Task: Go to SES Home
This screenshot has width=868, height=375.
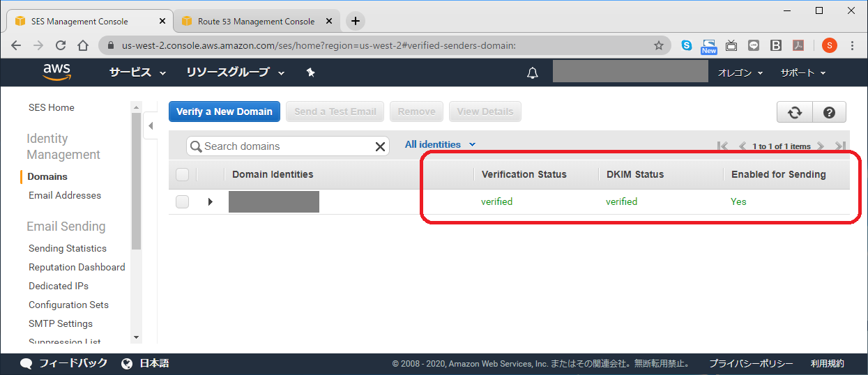Action: [52, 107]
